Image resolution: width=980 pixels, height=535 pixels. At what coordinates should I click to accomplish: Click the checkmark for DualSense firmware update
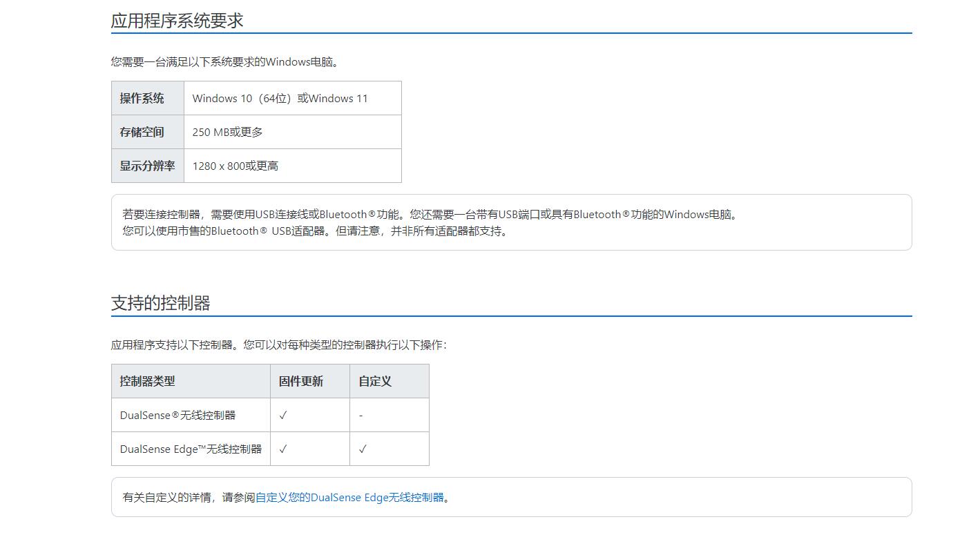283,415
